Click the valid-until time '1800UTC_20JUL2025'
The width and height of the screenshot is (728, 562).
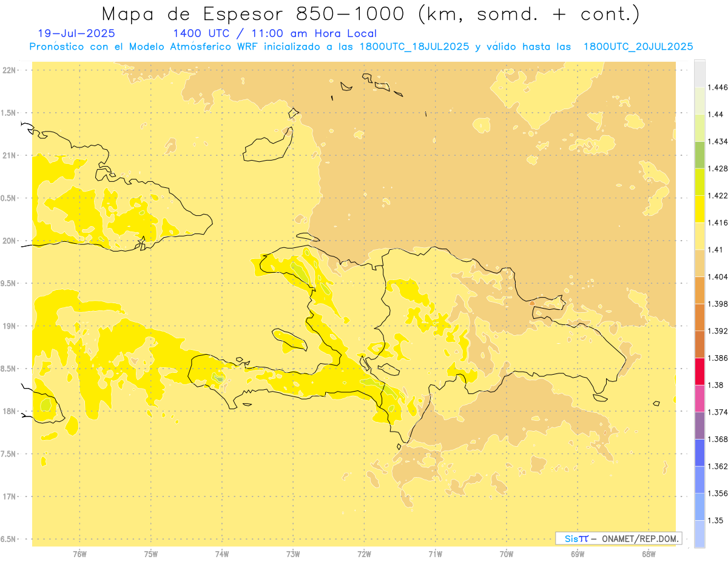click(638, 47)
